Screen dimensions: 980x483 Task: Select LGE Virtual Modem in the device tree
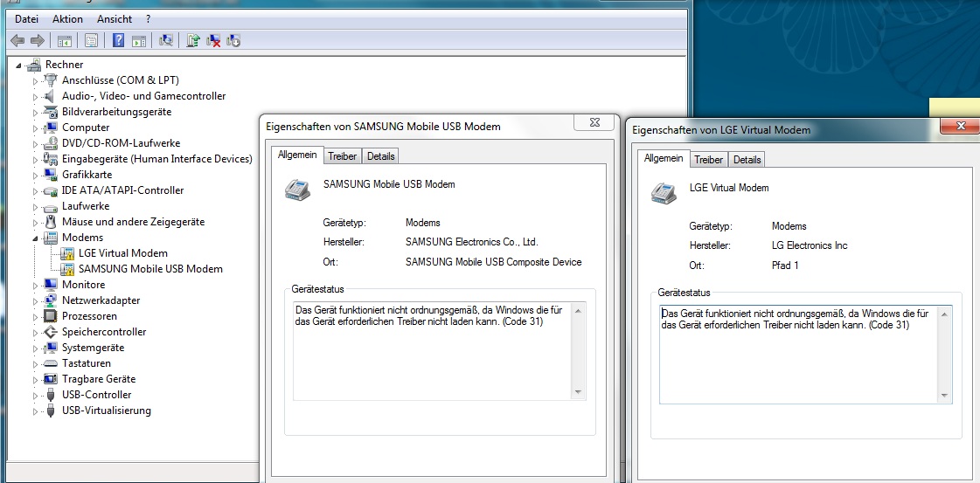[x=123, y=253]
